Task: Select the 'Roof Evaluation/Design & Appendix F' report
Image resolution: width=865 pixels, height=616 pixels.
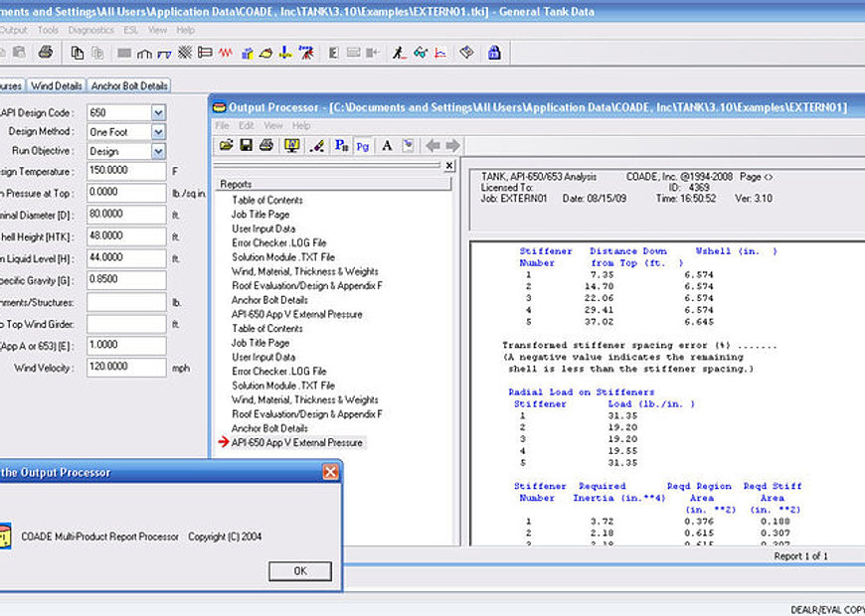Action: click(x=307, y=285)
